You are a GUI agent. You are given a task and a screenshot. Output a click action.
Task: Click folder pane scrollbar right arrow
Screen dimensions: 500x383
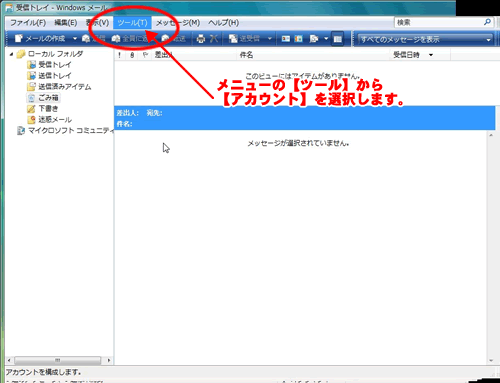click(109, 360)
